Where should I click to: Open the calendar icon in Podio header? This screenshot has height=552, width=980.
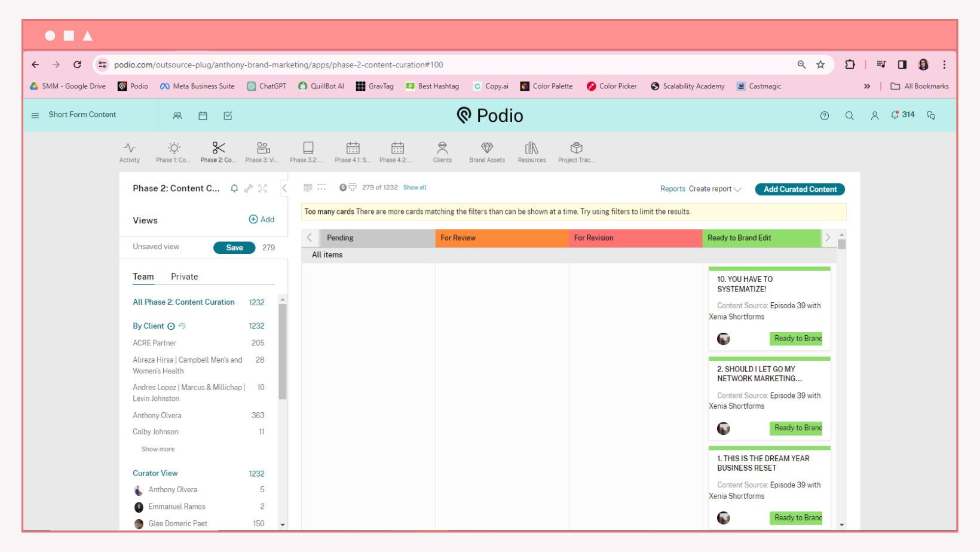click(203, 116)
